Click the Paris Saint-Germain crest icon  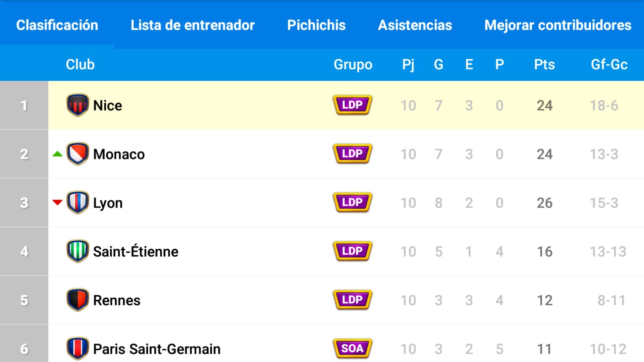[77, 348]
